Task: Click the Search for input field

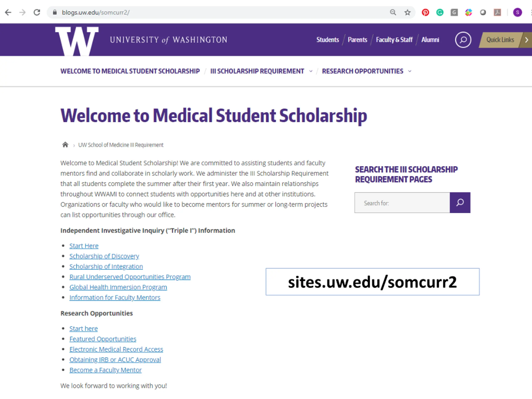Action: (402, 203)
